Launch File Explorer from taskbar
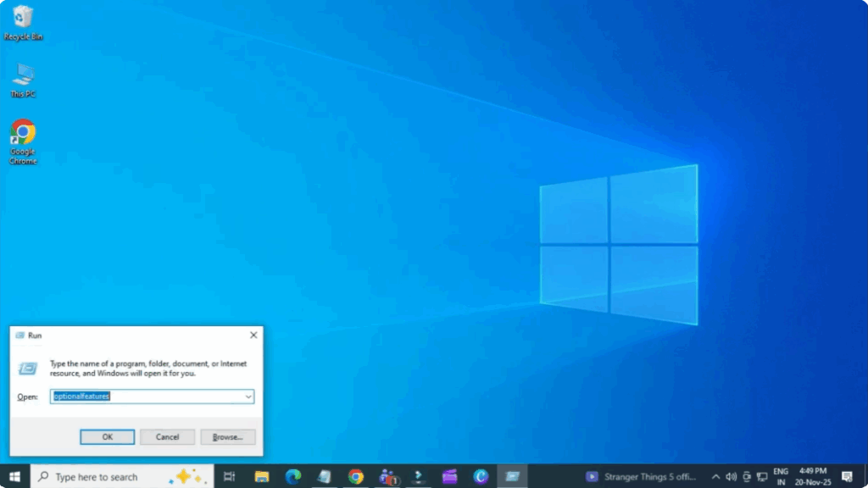 tap(262, 477)
